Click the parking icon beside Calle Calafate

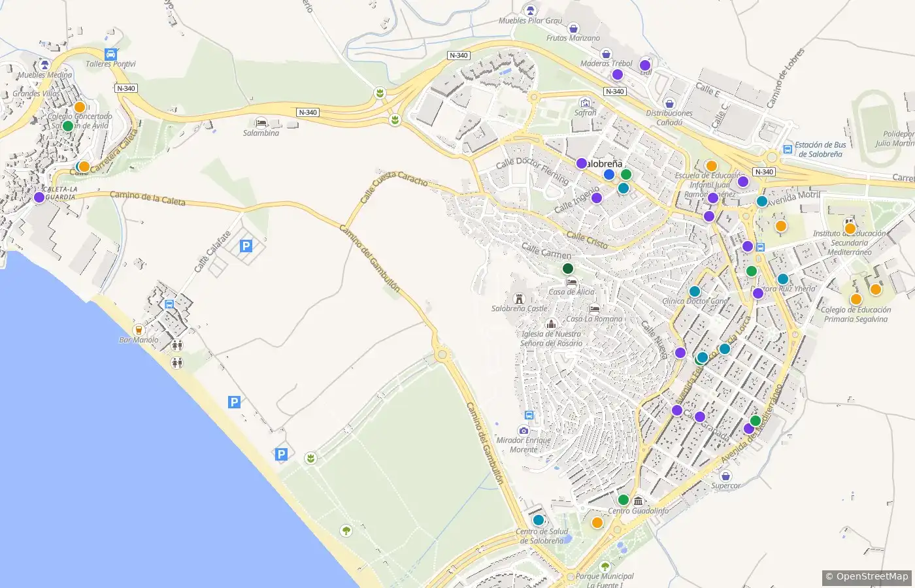(x=246, y=246)
